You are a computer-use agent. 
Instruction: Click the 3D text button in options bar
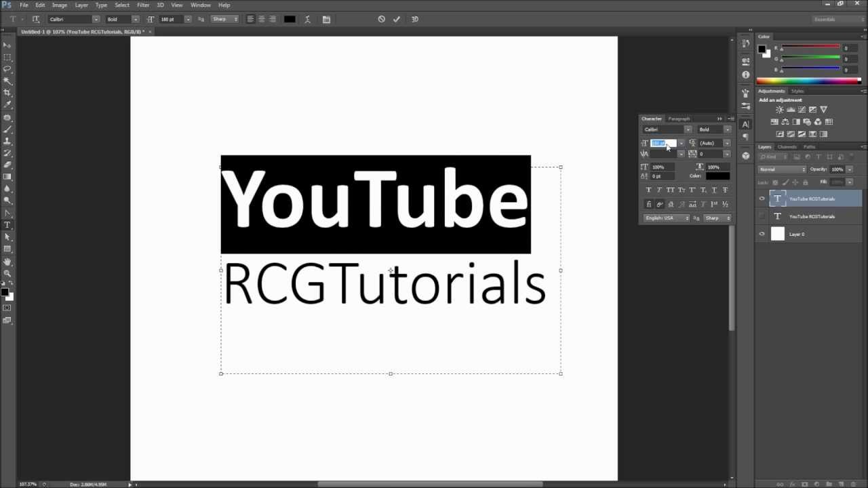pos(415,19)
